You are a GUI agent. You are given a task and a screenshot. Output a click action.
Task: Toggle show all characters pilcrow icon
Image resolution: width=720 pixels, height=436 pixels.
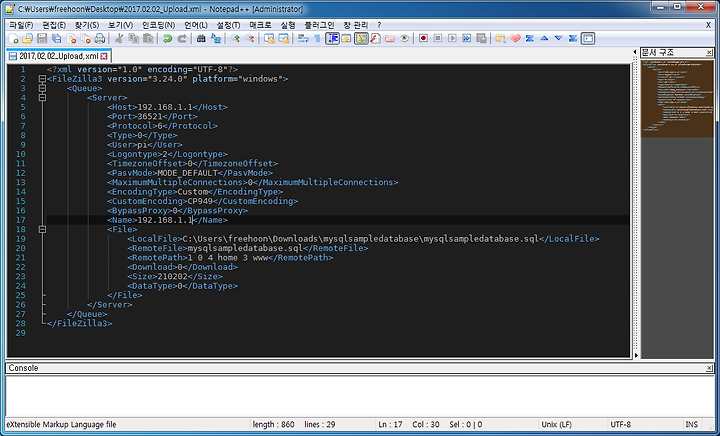pos(317,39)
